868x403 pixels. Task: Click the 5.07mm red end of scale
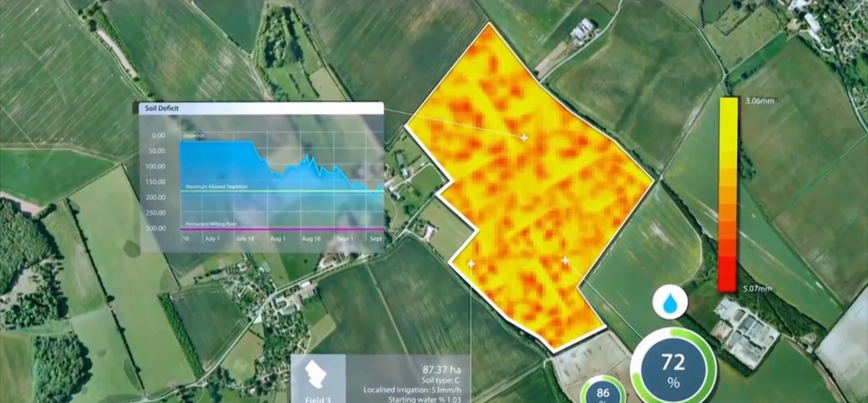(757, 289)
